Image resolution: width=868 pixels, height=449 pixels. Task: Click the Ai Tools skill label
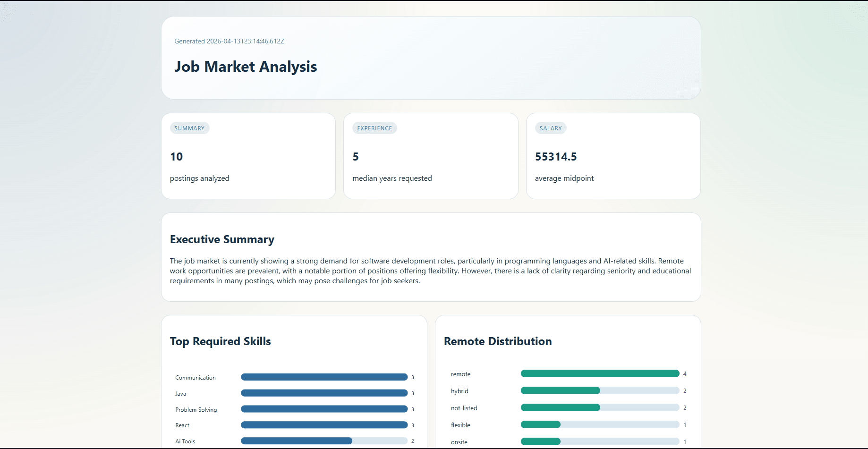point(185,441)
